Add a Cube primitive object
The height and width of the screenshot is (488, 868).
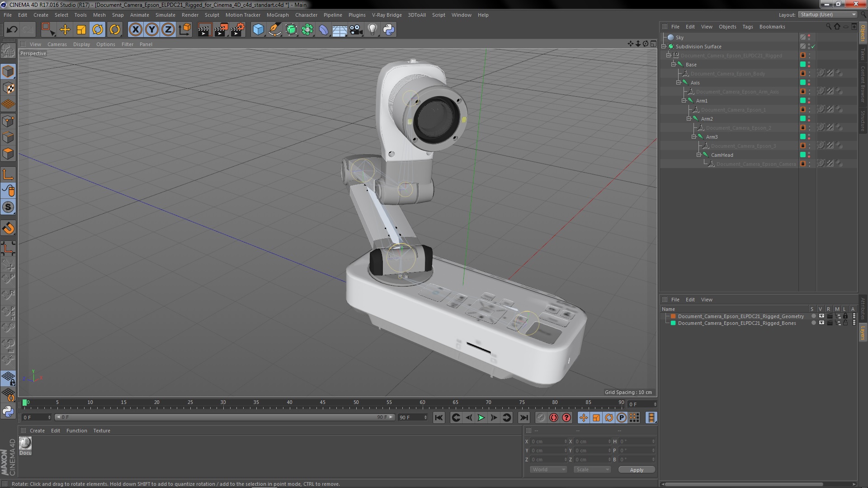click(258, 30)
